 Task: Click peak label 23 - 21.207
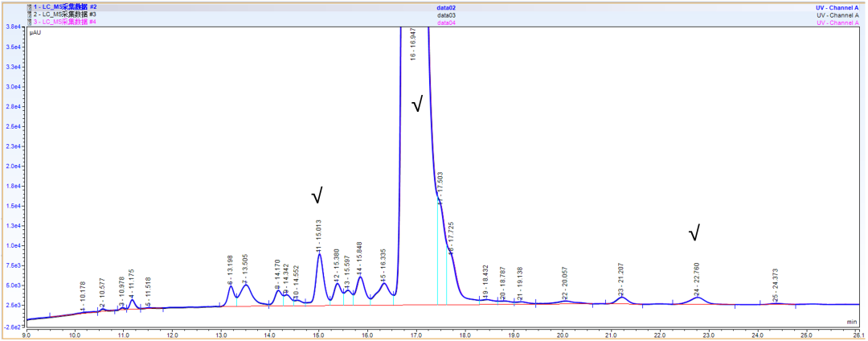[620, 279]
